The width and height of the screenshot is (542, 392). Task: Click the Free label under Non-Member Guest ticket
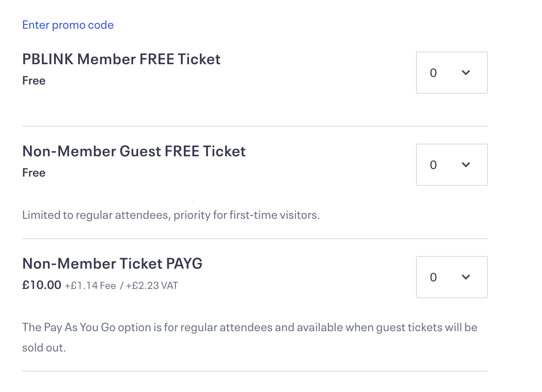click(34, 173)
